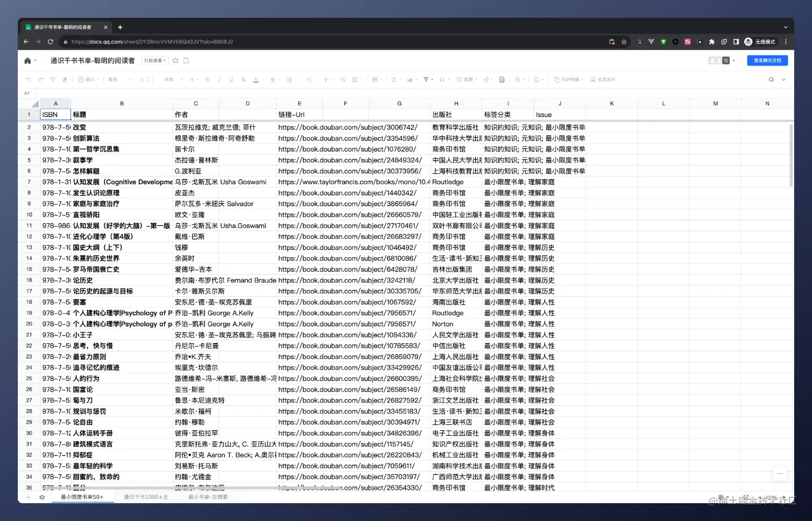Toggle underline formatting
This screenshot has height=521, width=812.
[232, 80]
